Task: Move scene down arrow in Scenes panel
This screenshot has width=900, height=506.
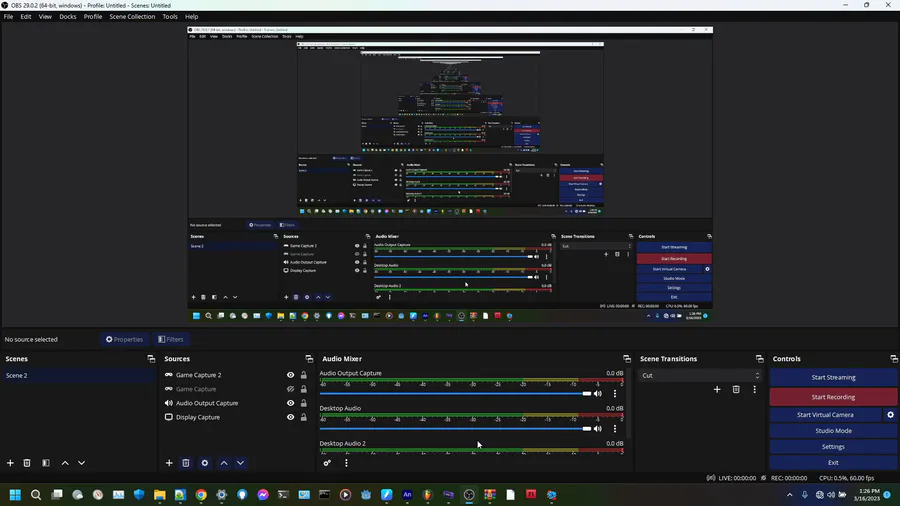Action: point(82,463)
